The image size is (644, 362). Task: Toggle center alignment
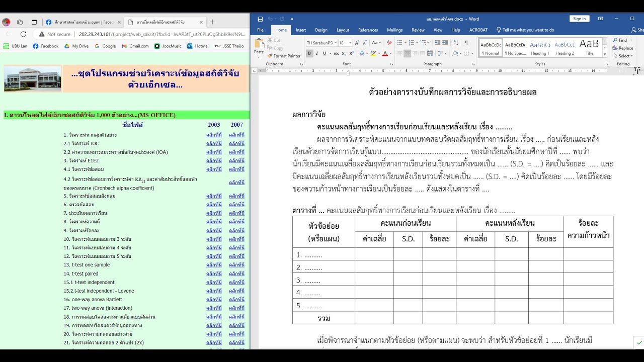pos(408,53)
